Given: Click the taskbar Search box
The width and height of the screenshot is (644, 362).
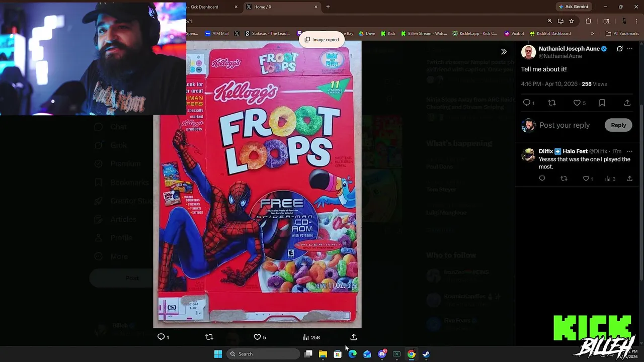Looking at the screenshot, I should pos(263,354).
